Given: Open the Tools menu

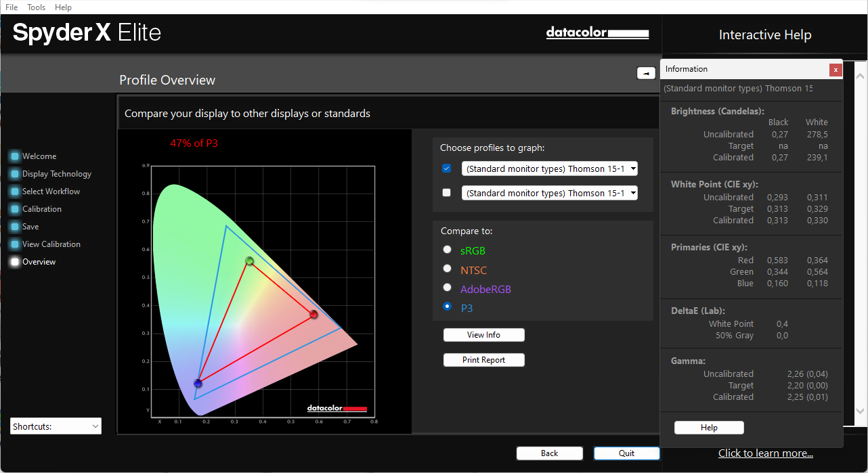Looking at the screenshot, I should 37,7.
